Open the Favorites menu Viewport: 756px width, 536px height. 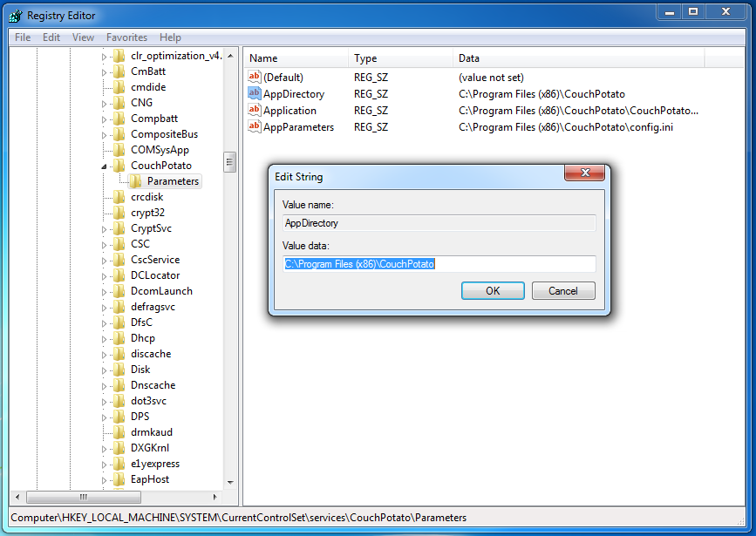[126, 37]
